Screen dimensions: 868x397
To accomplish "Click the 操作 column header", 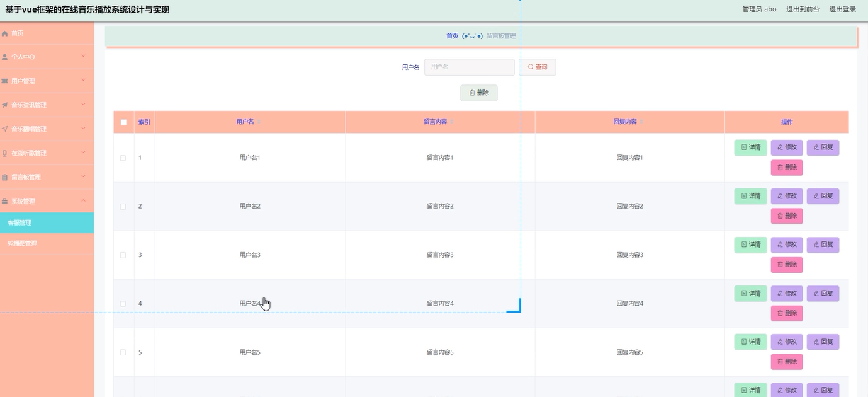I will [x=787, y=122].
